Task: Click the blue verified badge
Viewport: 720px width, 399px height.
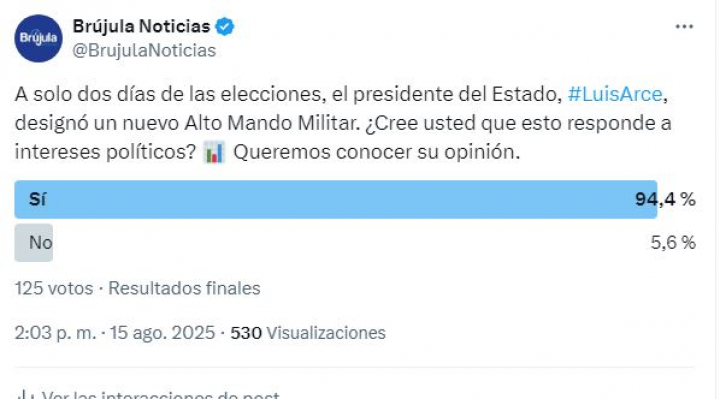Action: tap(225, 27)
